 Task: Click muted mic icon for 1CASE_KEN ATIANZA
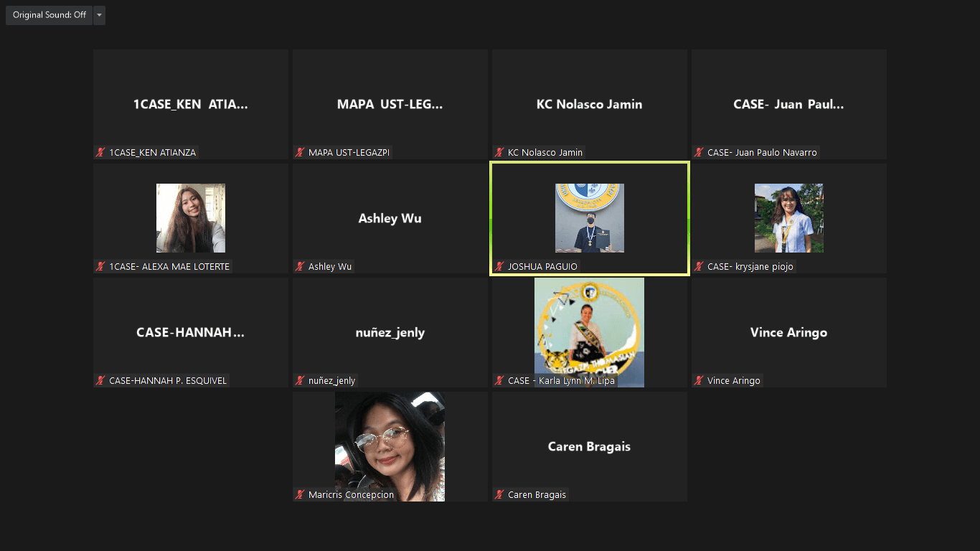(x=101, y=152)
